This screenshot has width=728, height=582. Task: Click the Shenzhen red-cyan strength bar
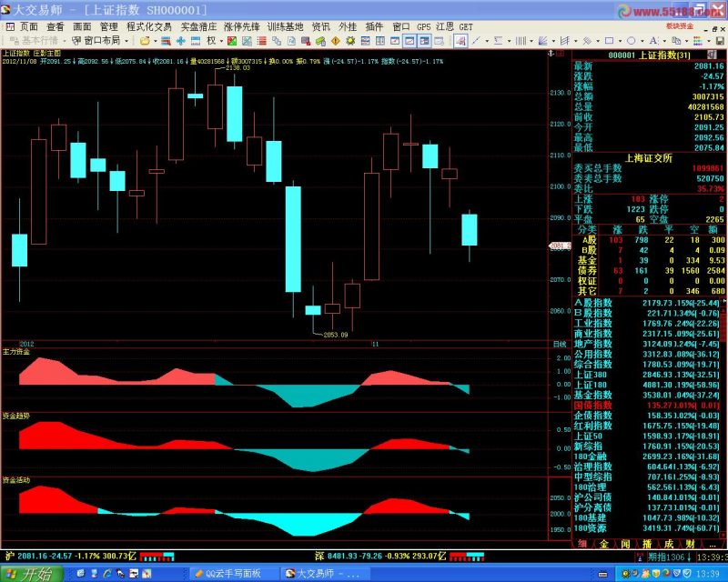coord(466,556)
